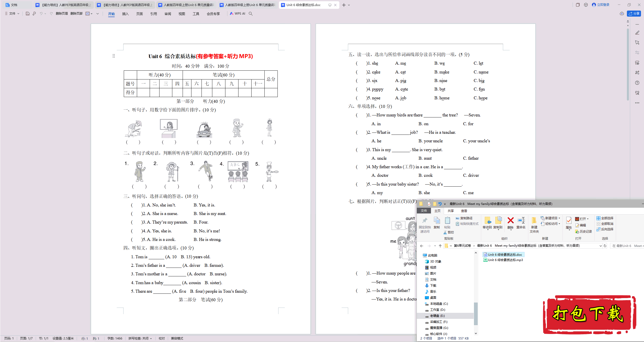Viewport: 644px width, 342px height.
Task: Click Cut scissors in Explorer ribbon
Action: pyautogui.click(x=449, y=232)
